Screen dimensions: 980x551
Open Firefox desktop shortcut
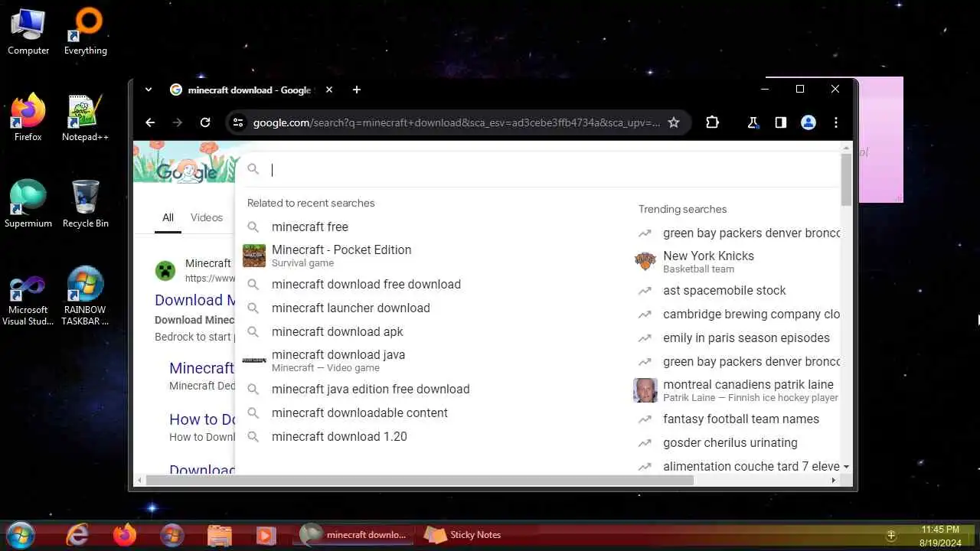coord(28,117)
